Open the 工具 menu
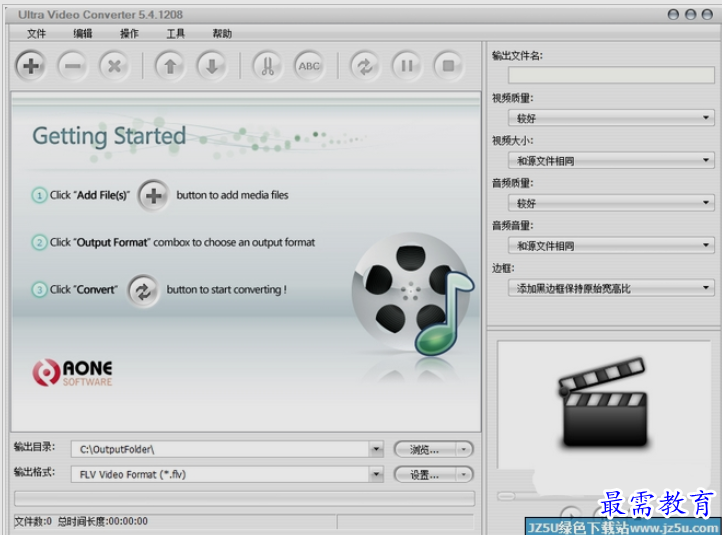The height and width of the screenshot is (535, 722). click(175, 34)
